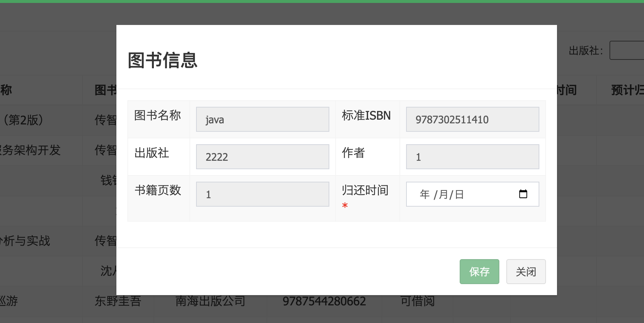Select the 图书名称 label

pyautogui.click(x=158, y=115)
